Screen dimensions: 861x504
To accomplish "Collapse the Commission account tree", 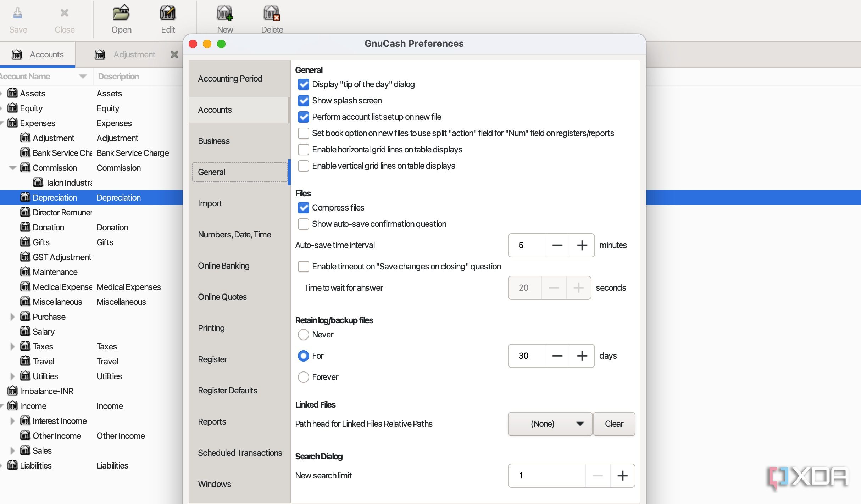I will click(x=13, y=168).
